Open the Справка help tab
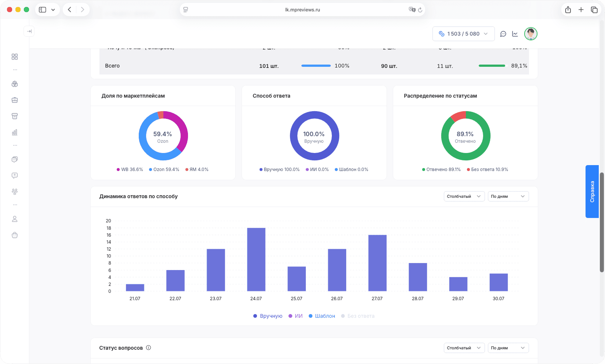605x364 pixels. point(592,192)
